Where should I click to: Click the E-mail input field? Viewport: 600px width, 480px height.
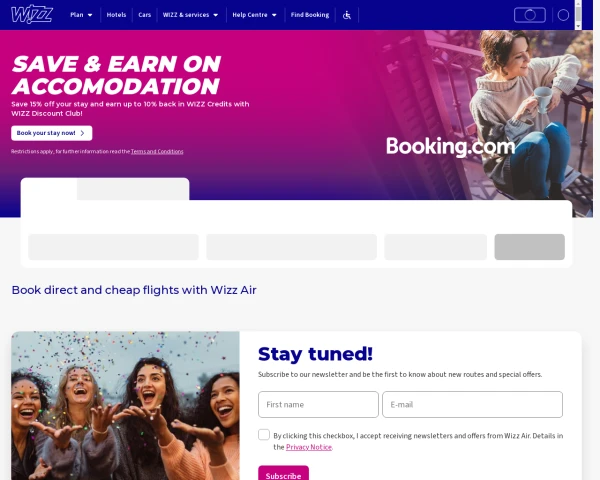pyautogui.click(x=472, y=404)
